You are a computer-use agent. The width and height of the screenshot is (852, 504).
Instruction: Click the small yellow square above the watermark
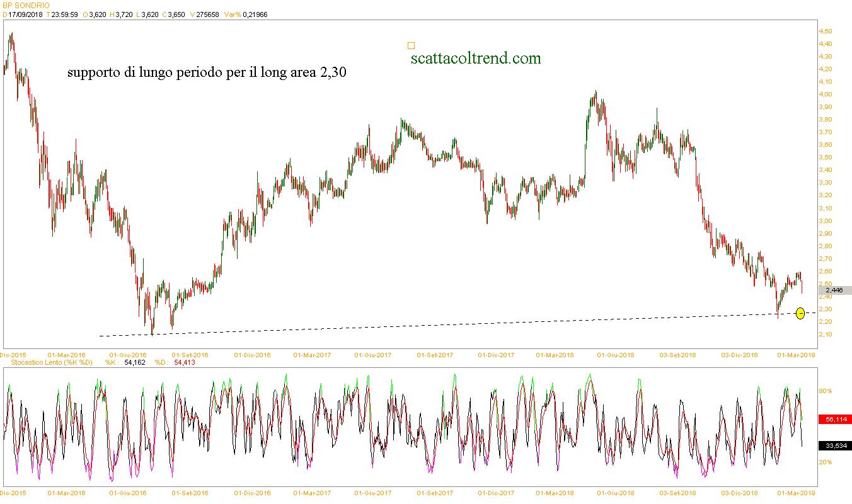pyautogui.click(x=411, y=45)
